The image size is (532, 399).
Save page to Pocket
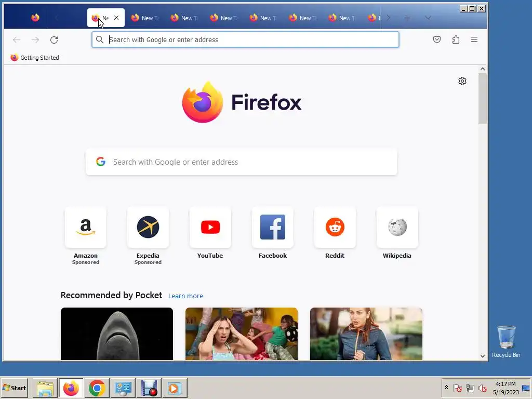coord(437,39)
